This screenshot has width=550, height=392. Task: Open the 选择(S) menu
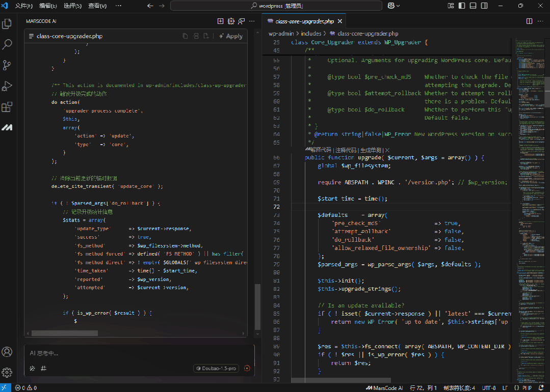(x=72, y=6)
